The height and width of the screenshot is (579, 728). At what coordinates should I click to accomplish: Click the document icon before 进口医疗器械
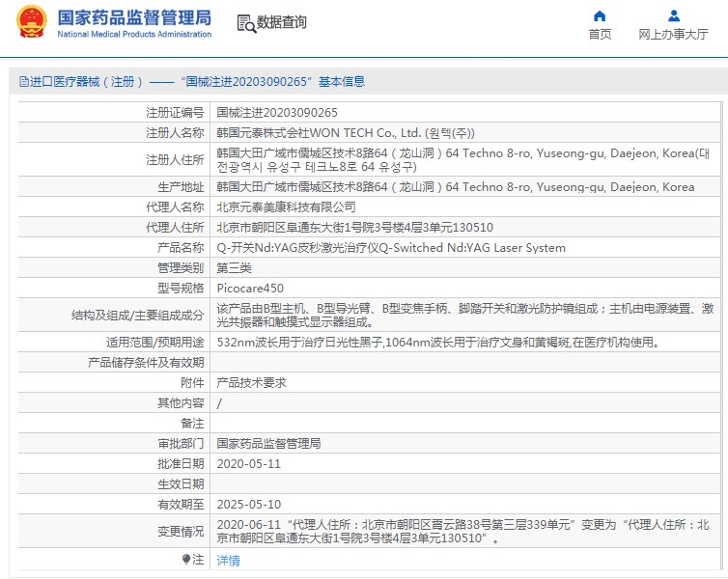[24, 82]
